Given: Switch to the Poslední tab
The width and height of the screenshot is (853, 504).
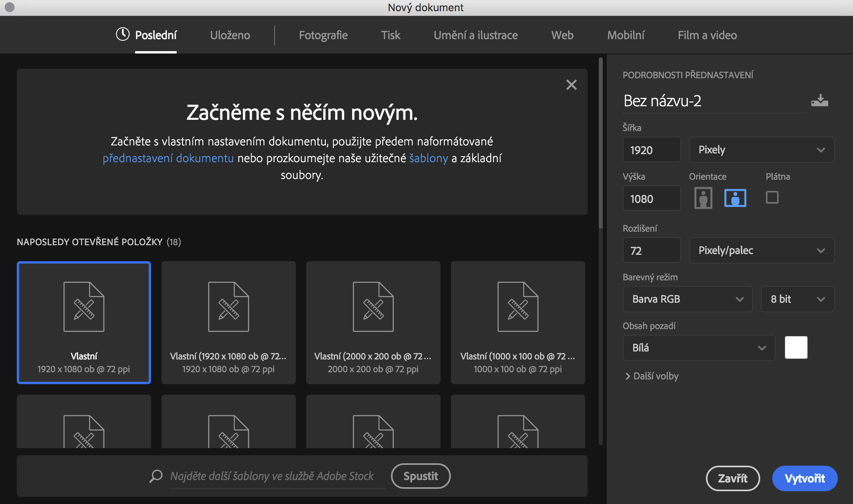Looking at the screenshot, I should (x=156, y=35).
